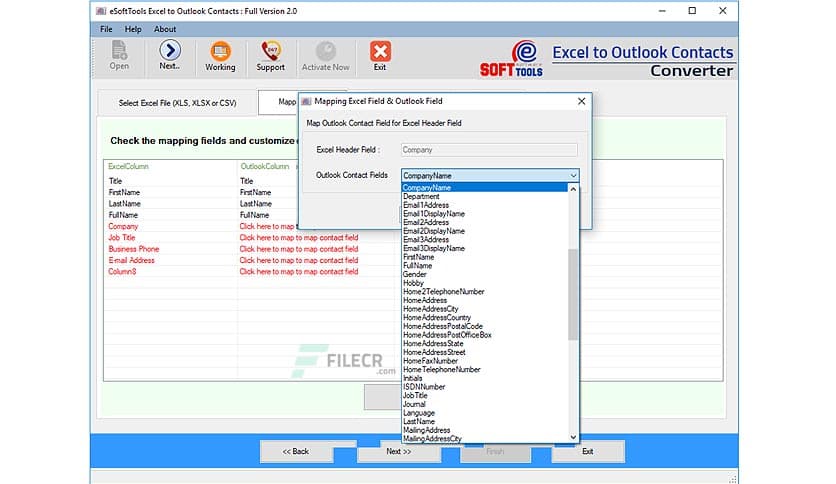Select Email3DisplayName option
The image size is (836, 484).
click(x=484, y=248)
